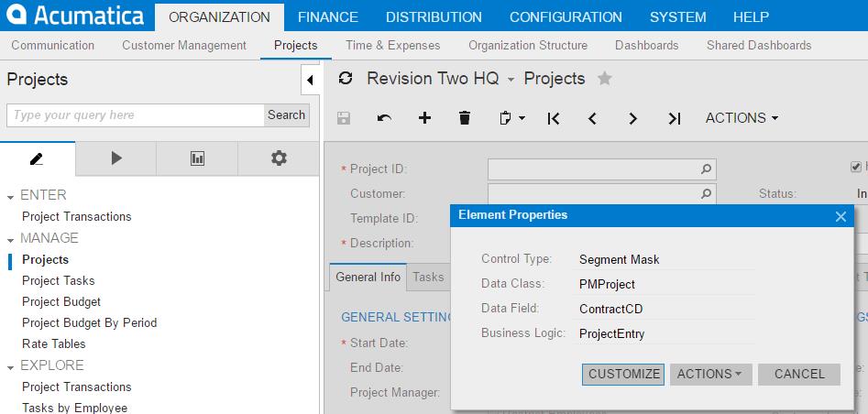Image resolution: width=868 pixels, height=414 pixels.
Task: Go to previous record arrow
Action: point(592,118)
